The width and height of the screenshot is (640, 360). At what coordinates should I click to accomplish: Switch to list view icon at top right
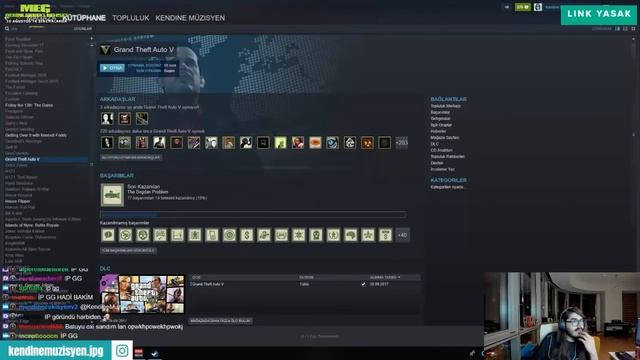click(625, 29)
